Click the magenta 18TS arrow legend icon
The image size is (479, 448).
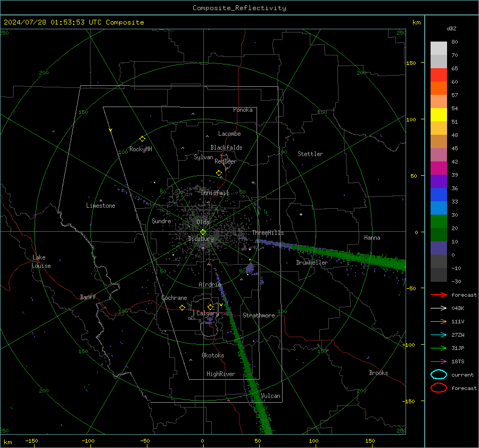click(x=439, y=362)
